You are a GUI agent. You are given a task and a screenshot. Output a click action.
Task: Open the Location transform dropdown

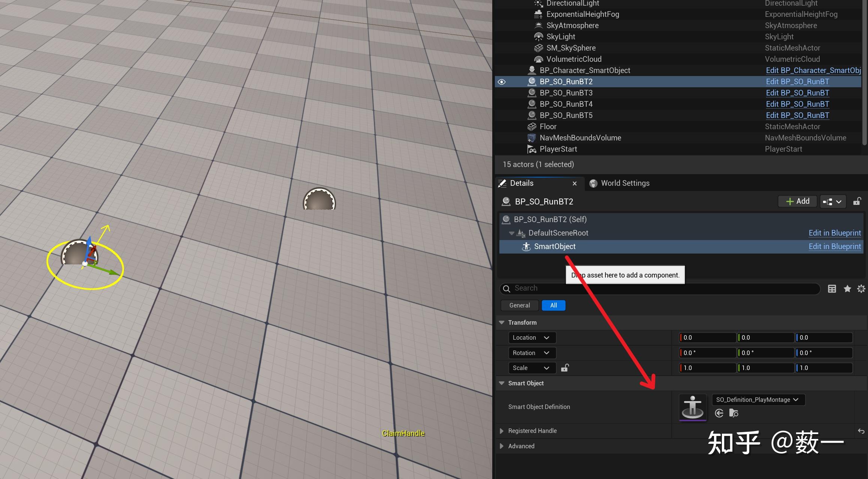pos(532,337)
